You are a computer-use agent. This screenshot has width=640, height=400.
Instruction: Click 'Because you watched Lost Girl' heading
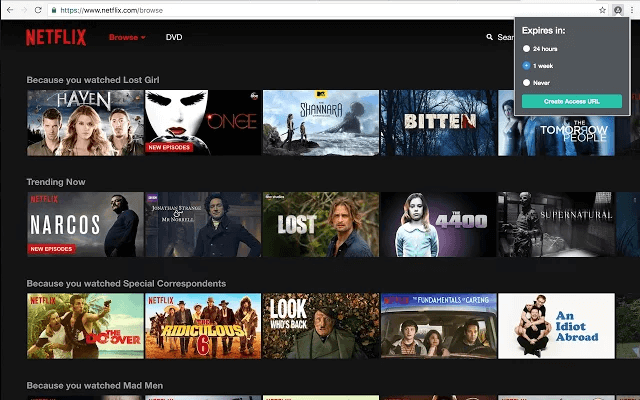pos(93,80)
